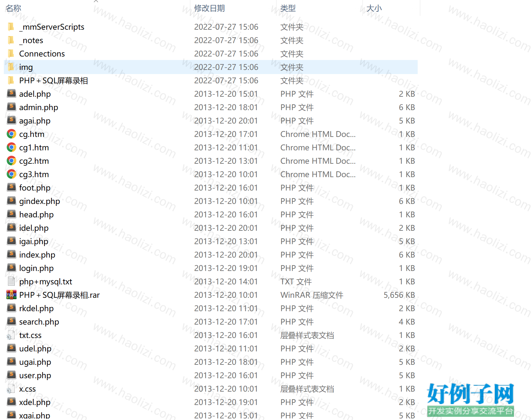The height and width of the screenshot is (420, 532).
Task: Sort by the 修改日期 column header
Action: [209, 8]
